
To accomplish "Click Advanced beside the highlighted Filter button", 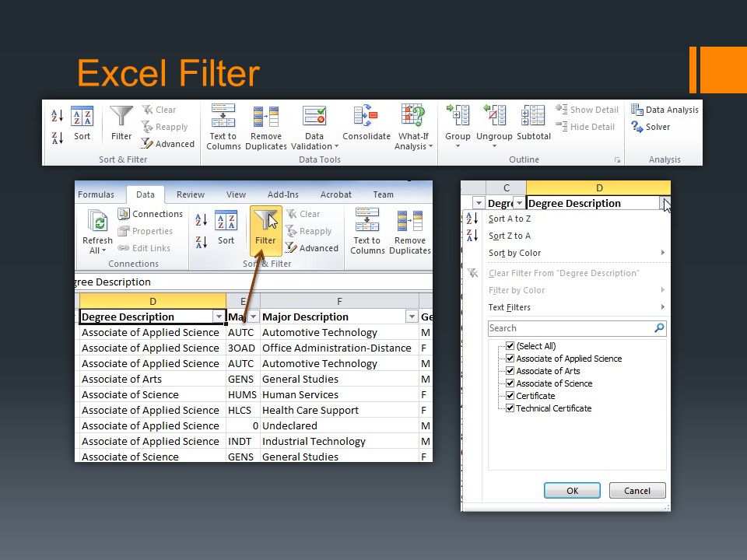I will pyautogui.click(x=312, y=248).
